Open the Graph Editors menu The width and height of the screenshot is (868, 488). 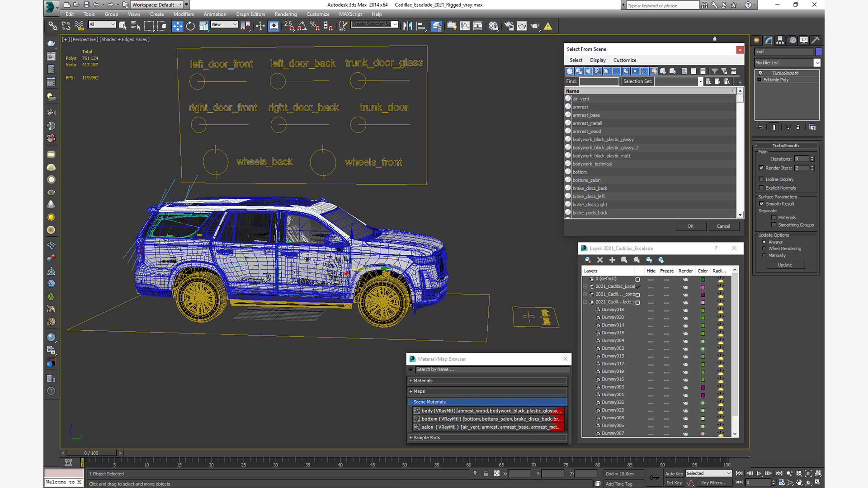click(x=250, y=14)
